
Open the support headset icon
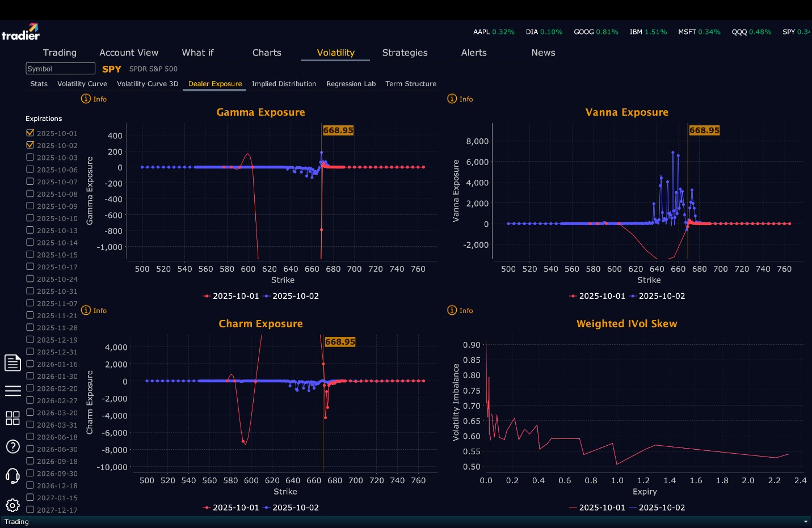(x=12, y=475)
